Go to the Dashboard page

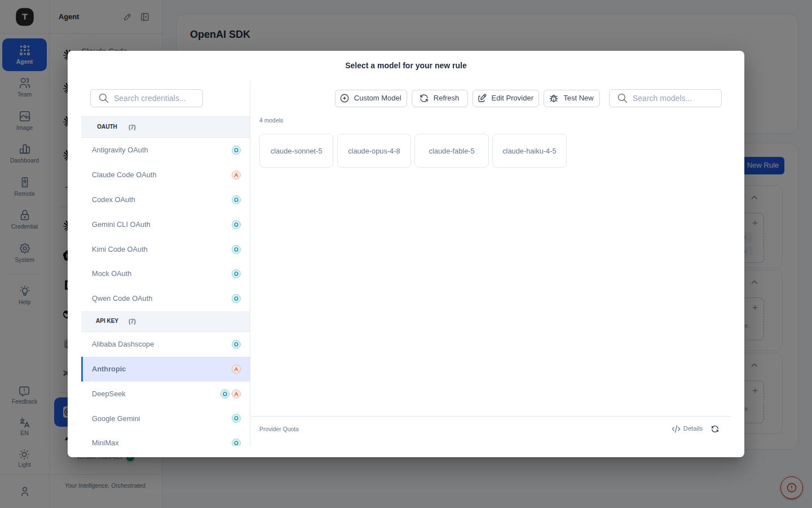[x=24, y=154]
